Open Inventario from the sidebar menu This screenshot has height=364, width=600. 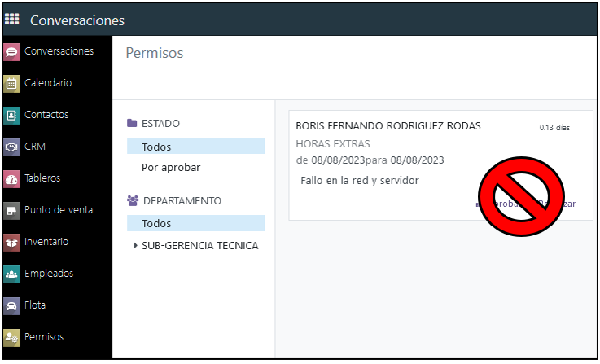point(46,242)
